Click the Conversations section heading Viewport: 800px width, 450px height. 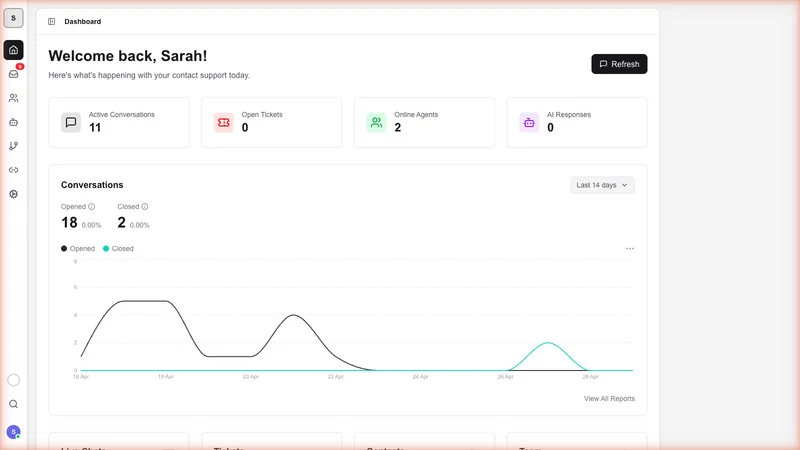[92, 185]
